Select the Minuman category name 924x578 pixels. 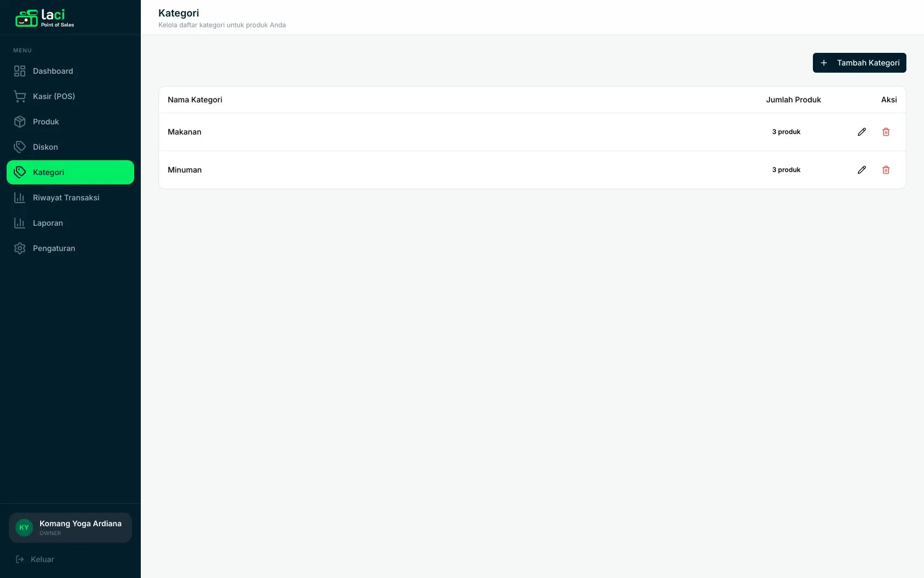click(184, 170)
